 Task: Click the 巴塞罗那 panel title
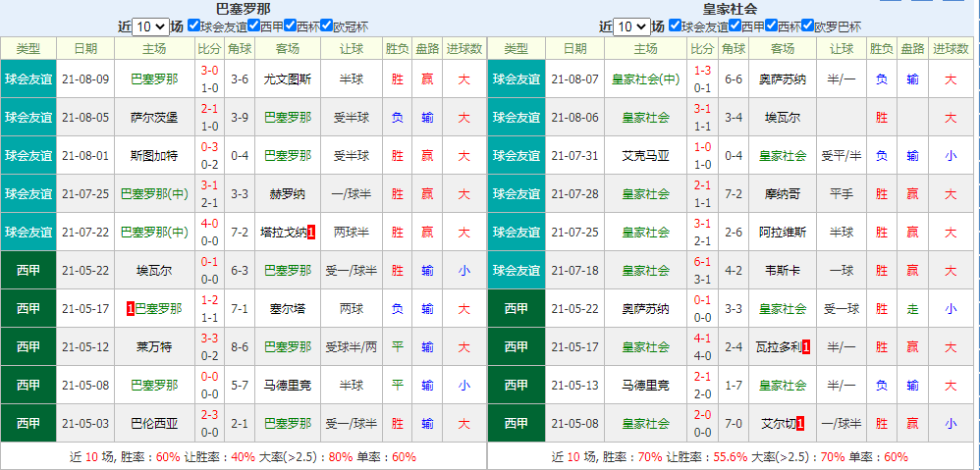click(x=244, y=9)
